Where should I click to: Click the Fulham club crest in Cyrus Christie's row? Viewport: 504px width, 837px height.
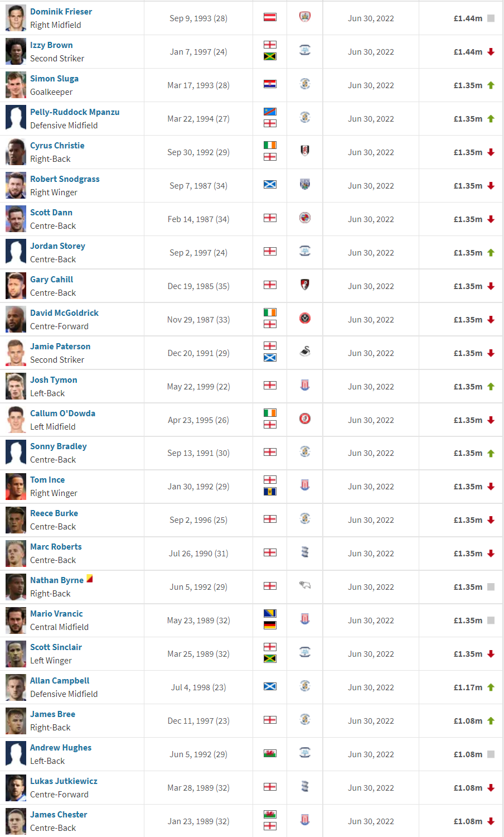305,151
